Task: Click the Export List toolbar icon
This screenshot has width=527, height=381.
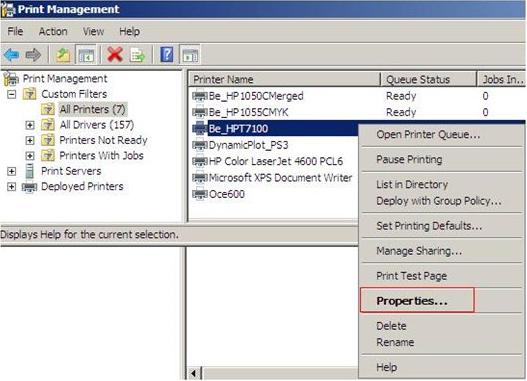Action: tap(137, 55)
